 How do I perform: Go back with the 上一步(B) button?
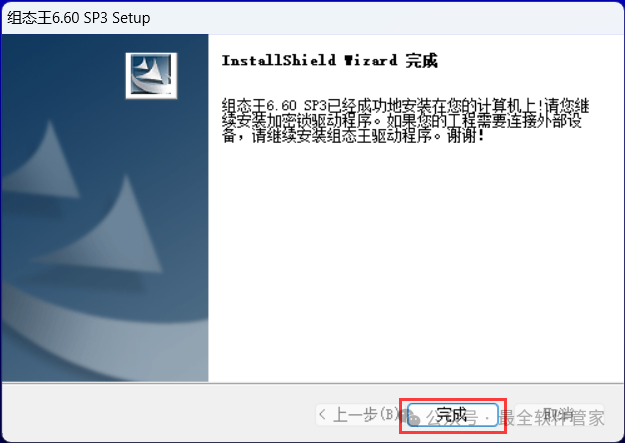pyautogui.click(x=358, y=415)
